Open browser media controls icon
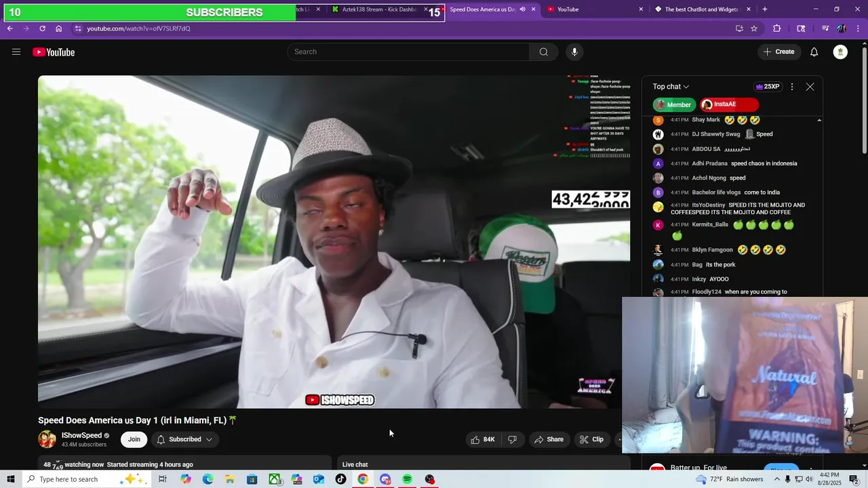Image resolution: width=868 pixels, height=488 pixels. click(x=825, y=28)
